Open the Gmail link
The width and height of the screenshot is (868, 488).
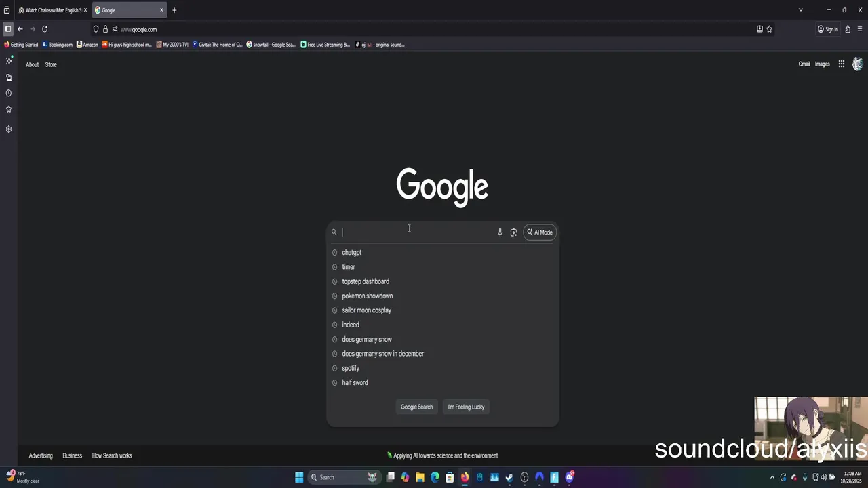pyautogui.click(x=804, y=64)
